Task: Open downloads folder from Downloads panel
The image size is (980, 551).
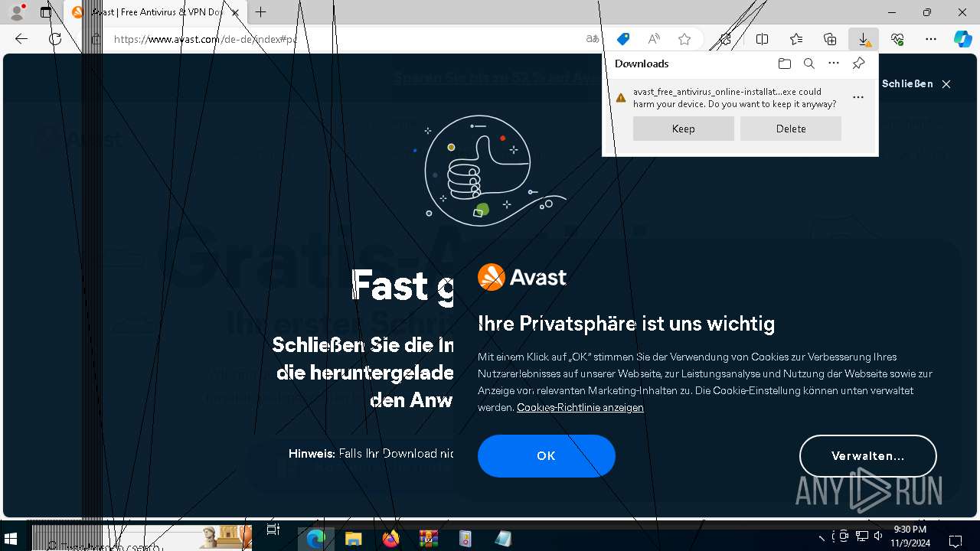Action: coord(784,64)
